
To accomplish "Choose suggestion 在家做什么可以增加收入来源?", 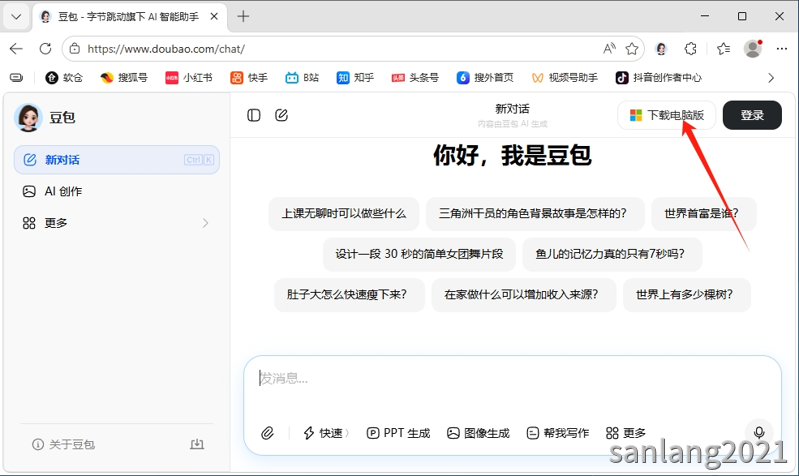I will (523, 295).
